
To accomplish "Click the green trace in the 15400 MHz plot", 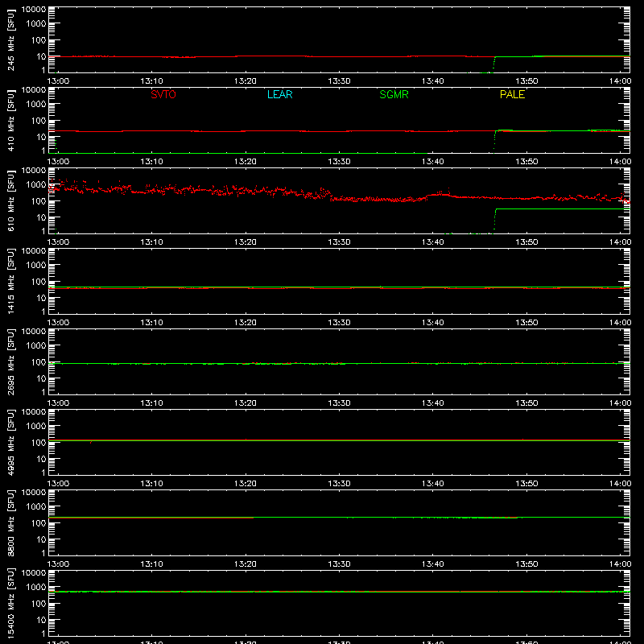I will coord(339,592).
